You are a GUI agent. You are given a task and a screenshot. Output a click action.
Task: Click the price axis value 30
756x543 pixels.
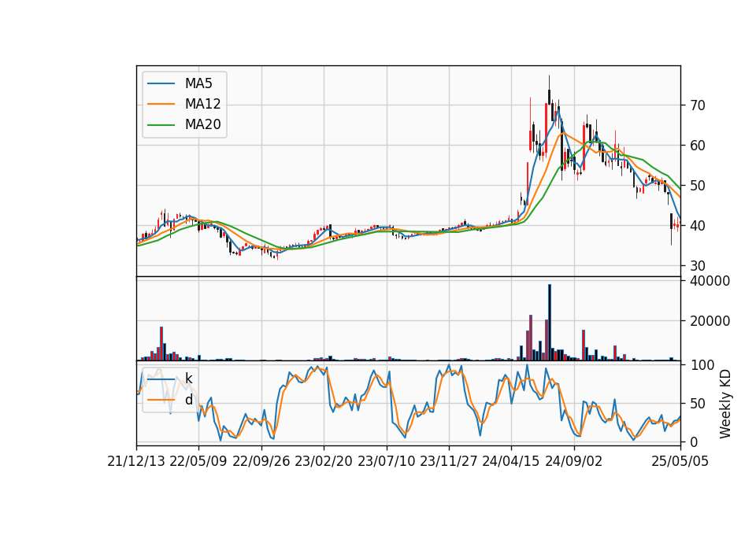[697, 265]
